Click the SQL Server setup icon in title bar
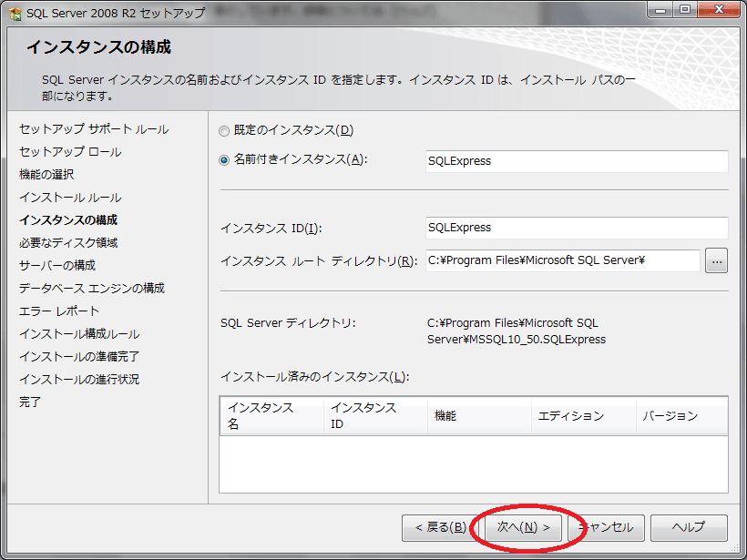This screenshot has width=747, height=560. (x=15, y=12)
